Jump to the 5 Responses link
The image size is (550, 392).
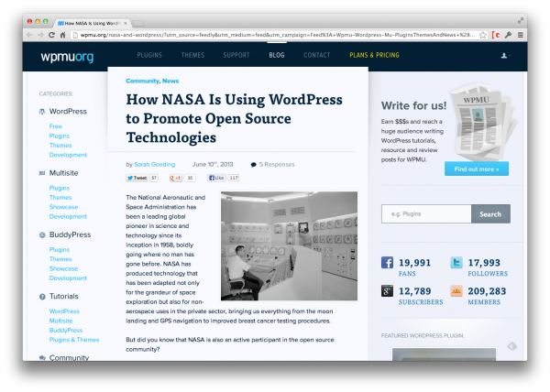(x=277, y=165)
